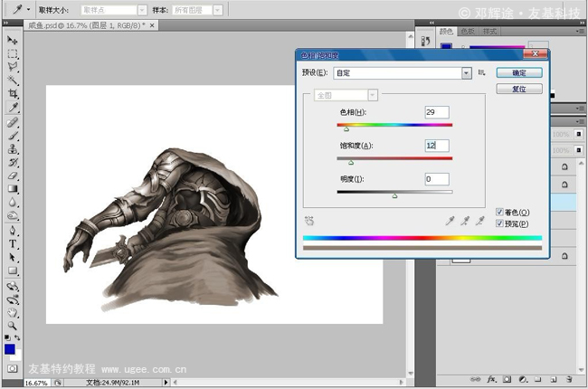
Task: Toggle Quick Mask mode
Action: coord(13,369)
